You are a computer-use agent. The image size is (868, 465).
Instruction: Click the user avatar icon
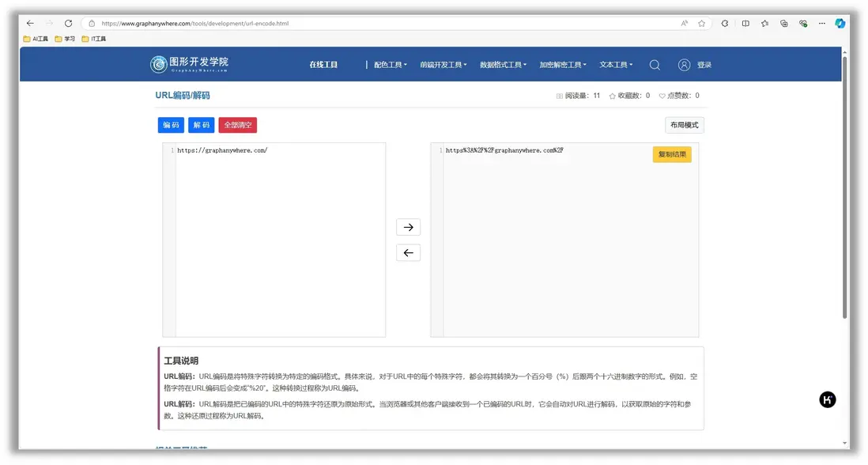pos(685,65)
